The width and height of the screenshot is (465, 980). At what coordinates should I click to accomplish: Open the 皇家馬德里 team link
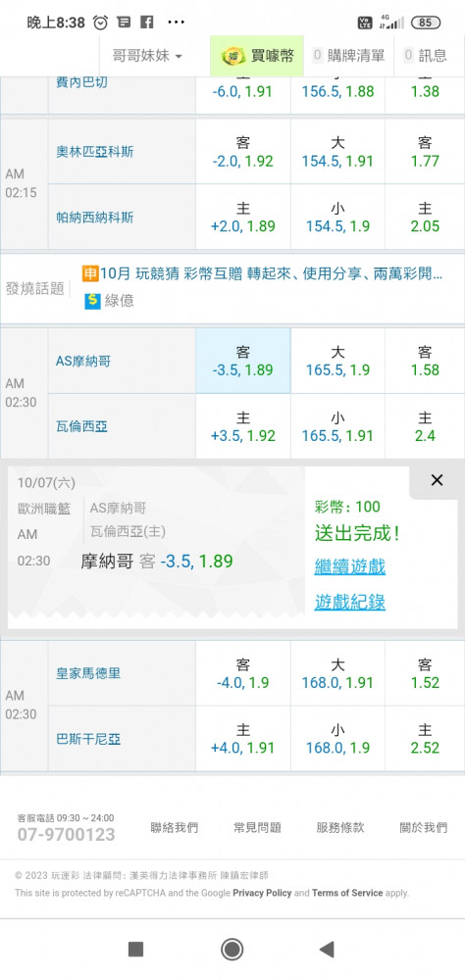[x=88, y=673]
